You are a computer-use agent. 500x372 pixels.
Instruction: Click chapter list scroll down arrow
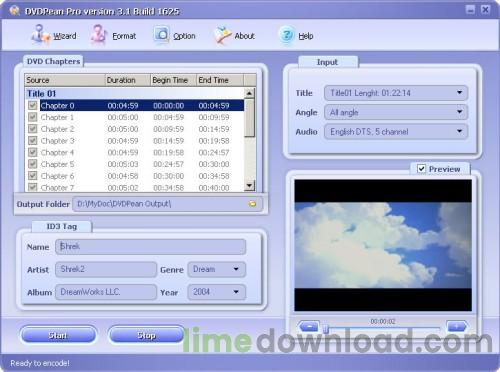tap(249, 186)
